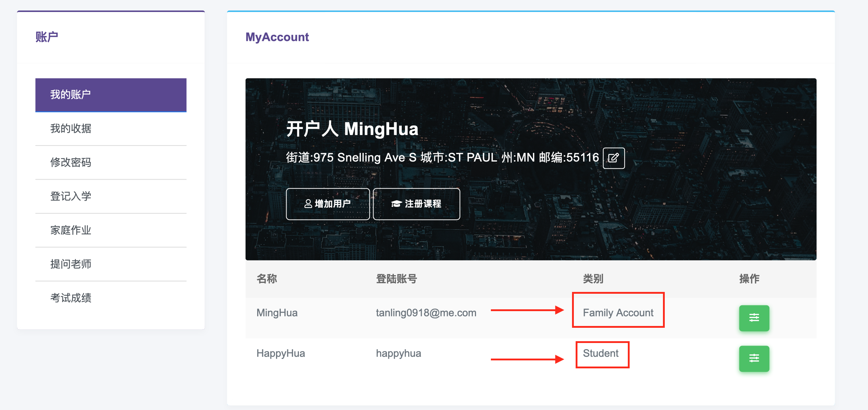Click the 注册课程 register course button
The image size is (868, 410).
click(416, 204)
